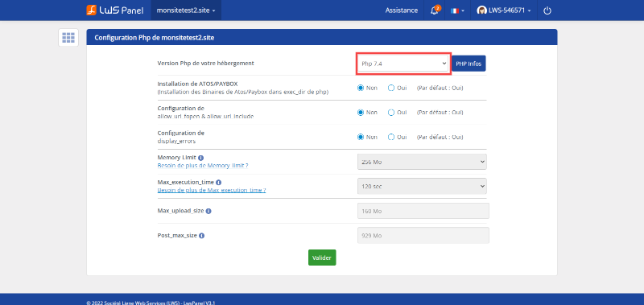Screen dimensions: 644x305
Task: Open the Assistance menu
Action: click(x=401, y=10)
